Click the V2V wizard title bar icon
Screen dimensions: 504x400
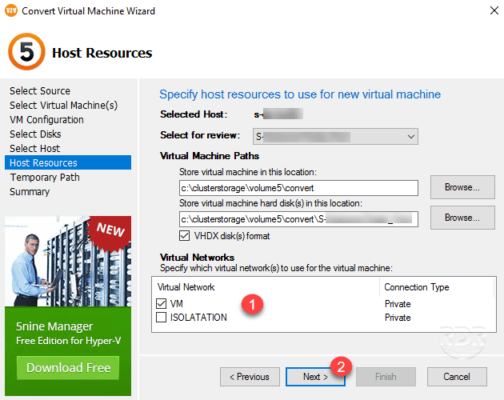(11, 10)
